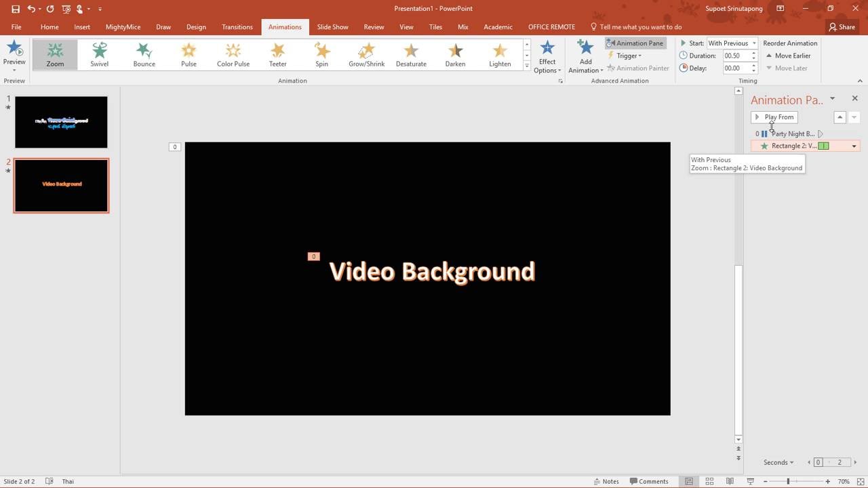This screenshot has width=868, height=488.
Task: Open the Slide Show tab
Action: 332,27
